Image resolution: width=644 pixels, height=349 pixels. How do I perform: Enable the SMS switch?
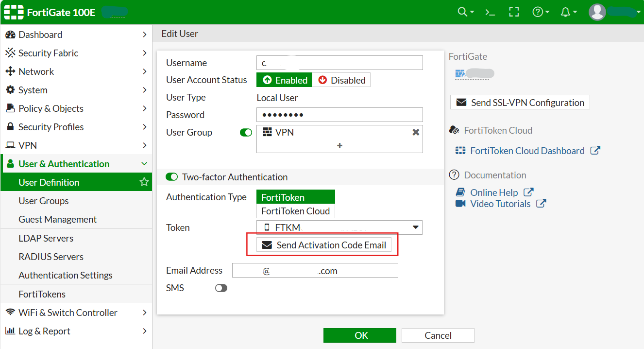coord(221,288)
